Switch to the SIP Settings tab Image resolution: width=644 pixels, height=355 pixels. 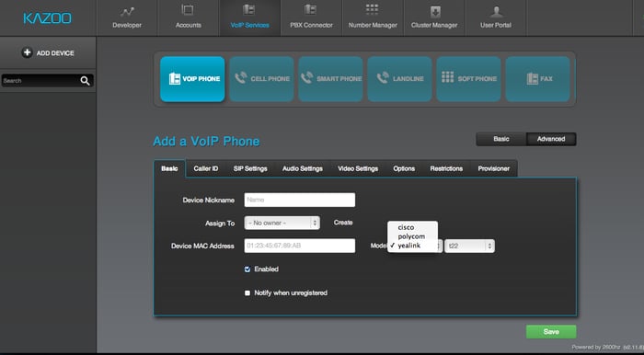tap(250, 168)
